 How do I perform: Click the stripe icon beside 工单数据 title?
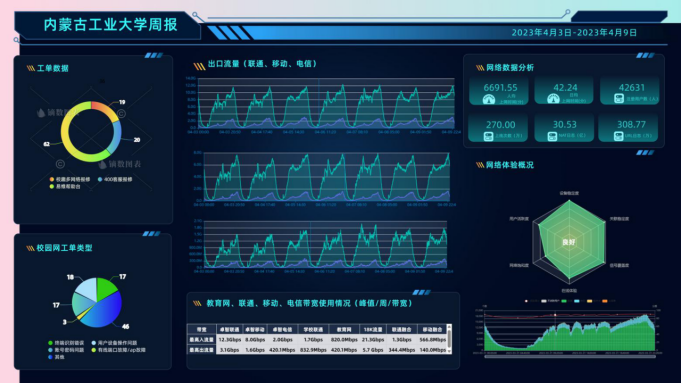[31, 68]
